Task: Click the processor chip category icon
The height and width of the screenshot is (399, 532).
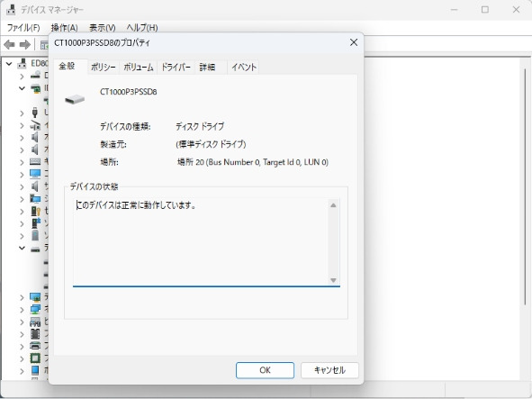Action: click(x=35, y=358)
